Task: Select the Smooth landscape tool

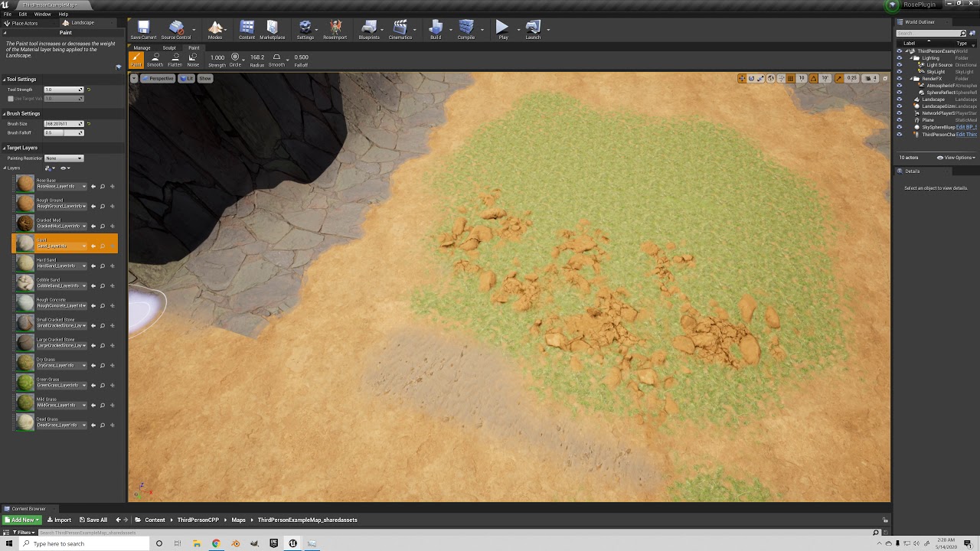Action: (155, 60)
